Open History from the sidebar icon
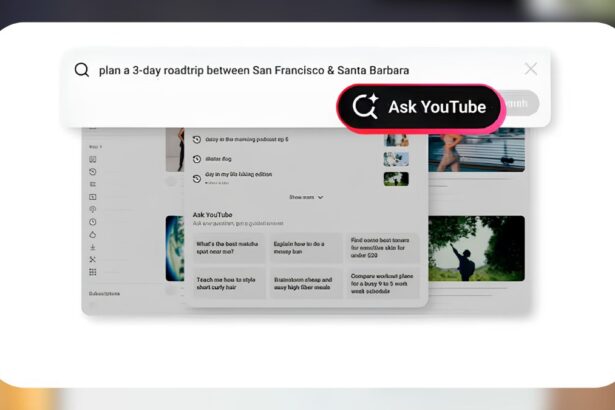 (x=93, y=172)
